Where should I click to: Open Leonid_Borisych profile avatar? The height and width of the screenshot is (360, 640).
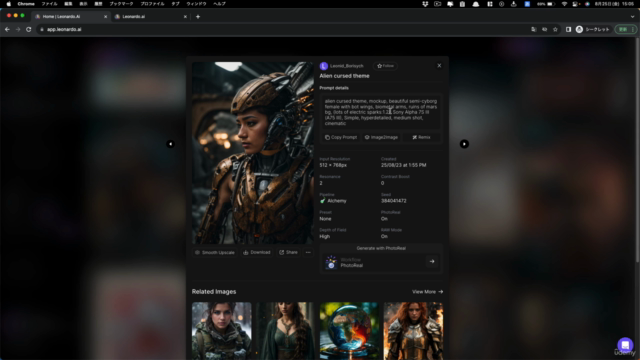(324, 66)
